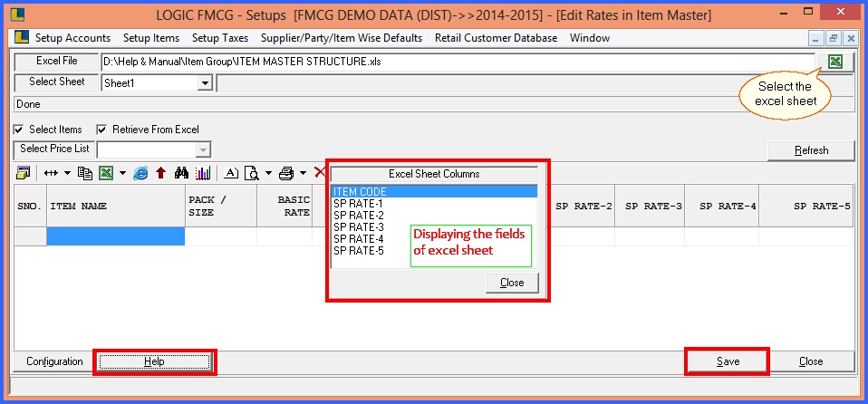Open the Select Sheet dropdown

click(x=206, y=83)
